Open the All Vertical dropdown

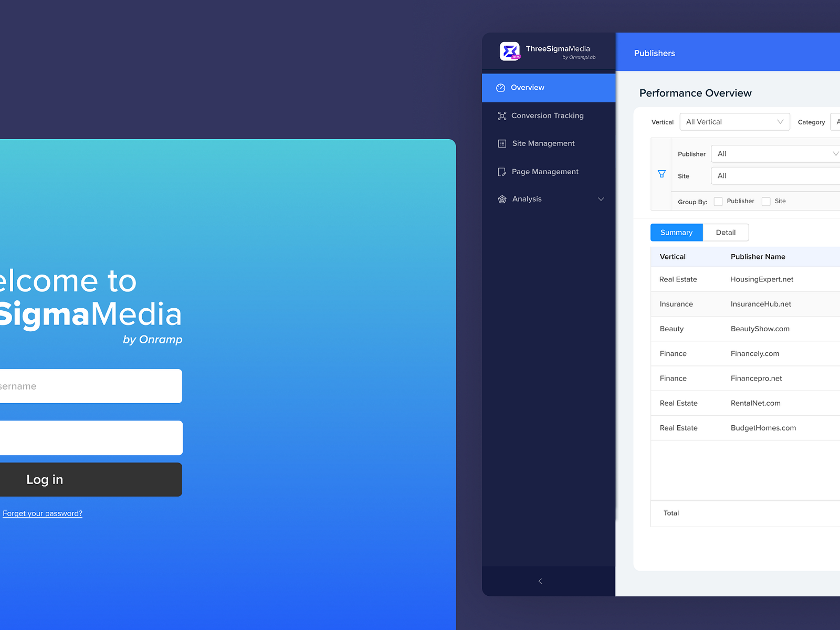tap(734, 122)
